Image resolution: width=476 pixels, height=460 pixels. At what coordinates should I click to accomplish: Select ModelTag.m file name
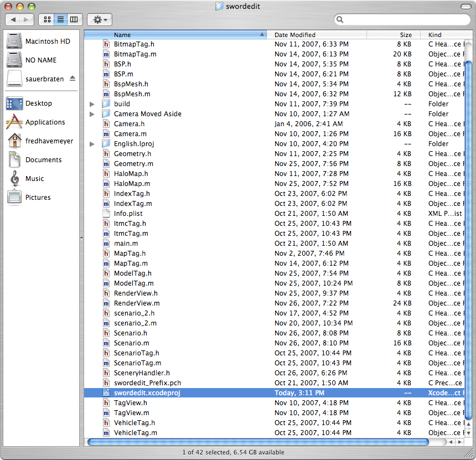pos(133,283)
